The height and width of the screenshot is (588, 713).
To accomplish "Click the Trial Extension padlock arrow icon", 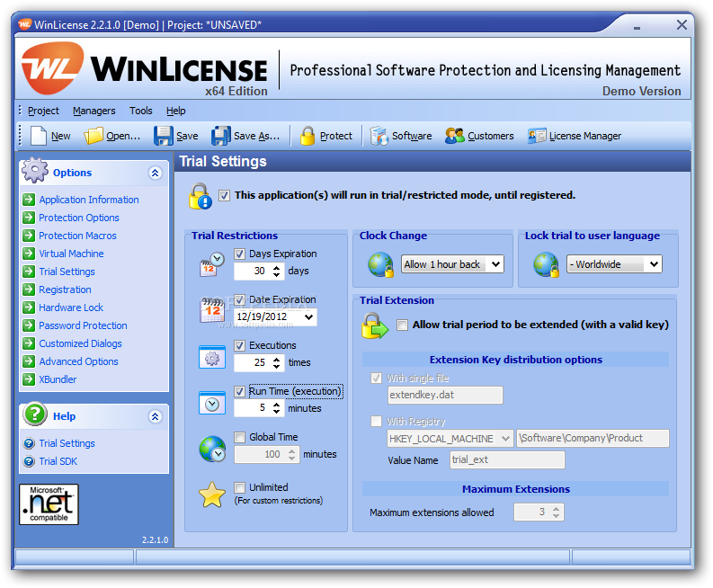I will [x=375, y=325].
